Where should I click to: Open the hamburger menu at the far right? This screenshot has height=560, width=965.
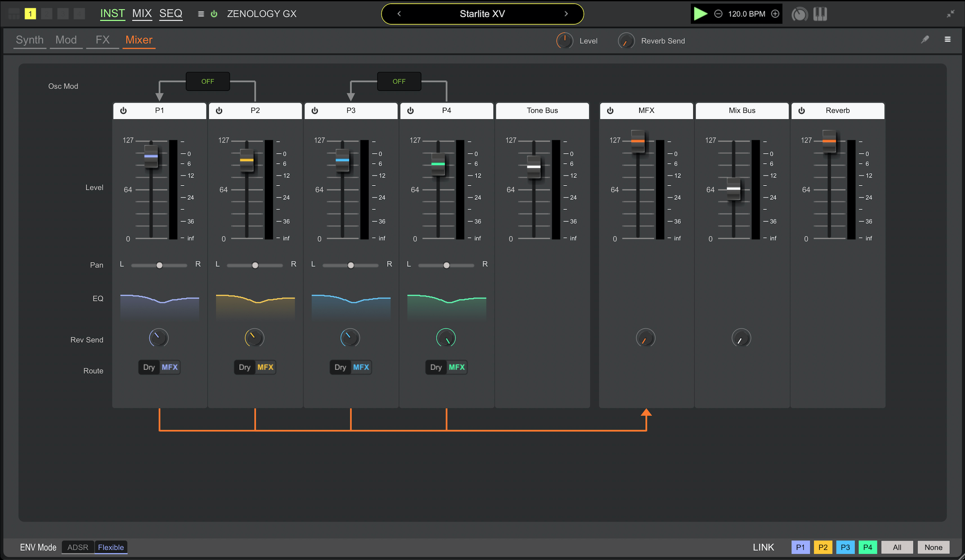coord(947,40)
